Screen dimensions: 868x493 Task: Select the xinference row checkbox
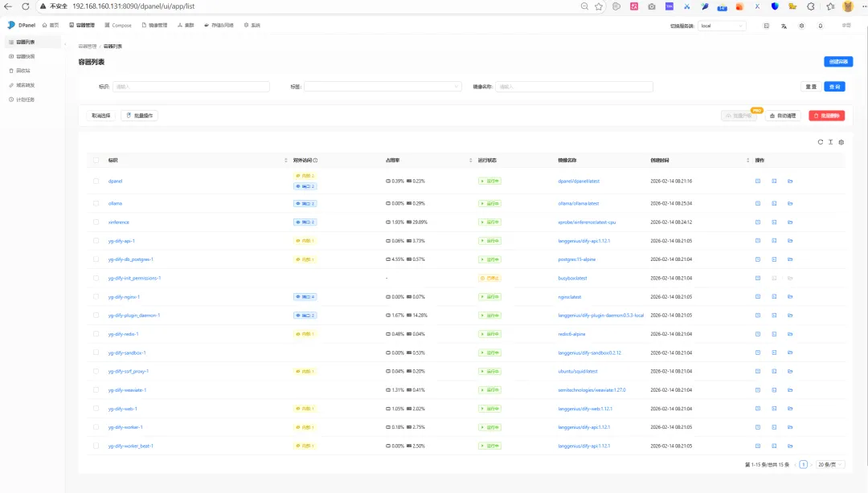(x=96, y=222)
